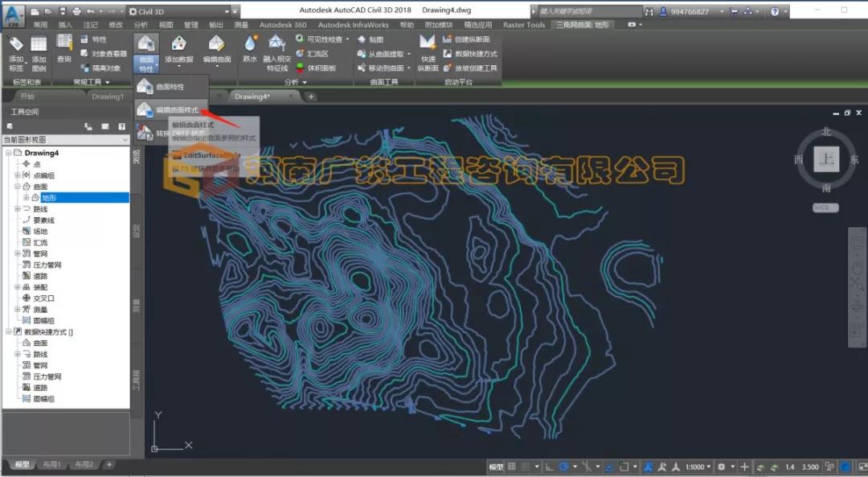Toggle polar tracking in status bar
The height and width of the screenshot is (477, 868).
point(564,467)
